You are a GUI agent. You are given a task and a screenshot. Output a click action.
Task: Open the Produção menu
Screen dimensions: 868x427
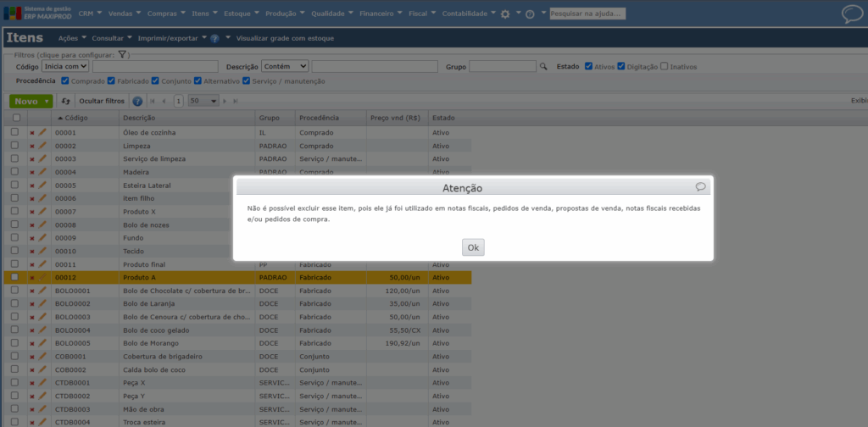pos(285,14)
